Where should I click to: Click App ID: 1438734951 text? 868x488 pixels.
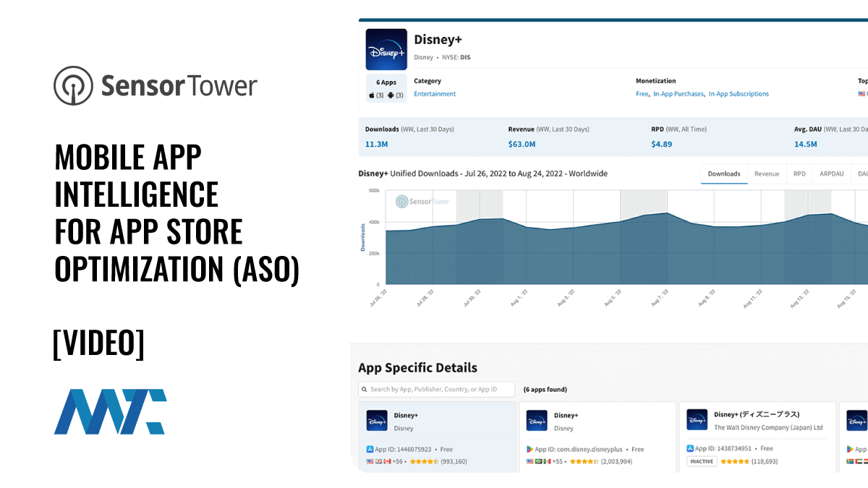tap(723, 448)
